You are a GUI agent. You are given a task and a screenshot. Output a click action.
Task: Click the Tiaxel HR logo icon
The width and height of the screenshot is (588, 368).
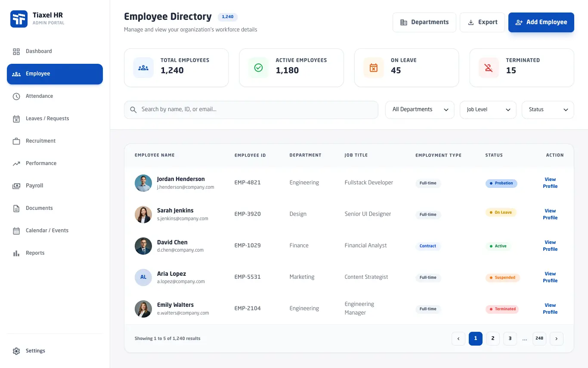click(19, 19)
